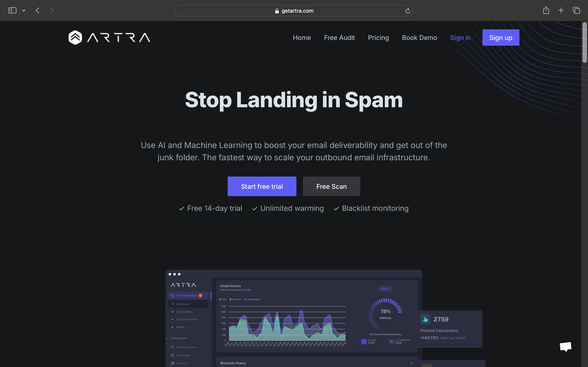Click the Free Scan button
588x367 pixels.
pyautogui.click(x=331, y=186)
